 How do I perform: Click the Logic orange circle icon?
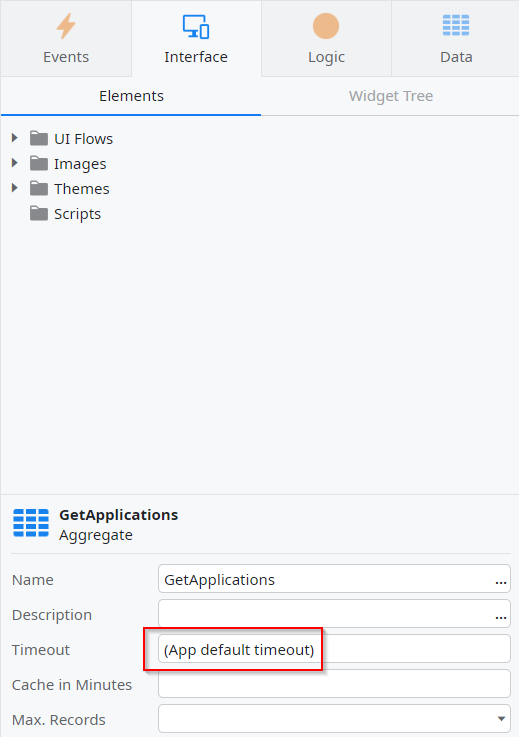326,26
